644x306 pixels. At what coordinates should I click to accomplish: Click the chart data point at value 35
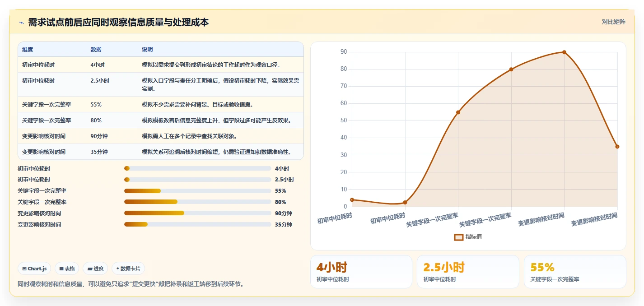pyautogui.click(x=617, y=147)
